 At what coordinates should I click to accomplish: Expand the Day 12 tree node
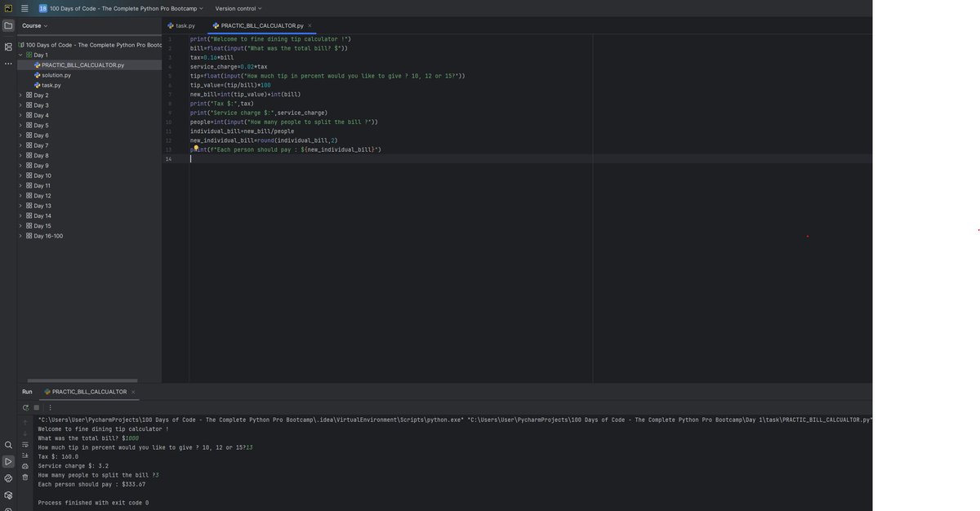point(20,196)
